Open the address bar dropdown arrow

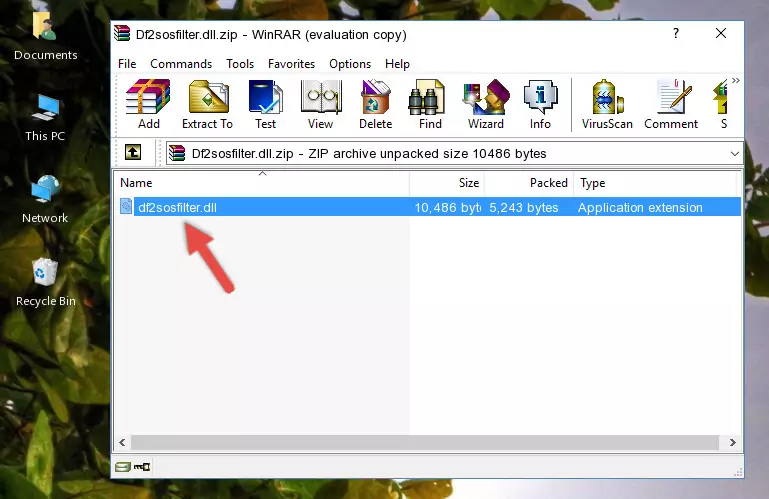(x=734, y=154)
